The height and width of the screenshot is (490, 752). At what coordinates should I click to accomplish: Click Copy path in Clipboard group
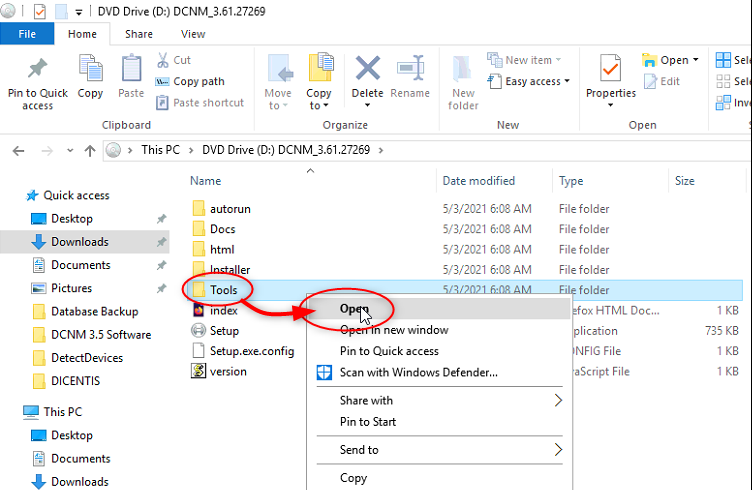click(190, 82)
